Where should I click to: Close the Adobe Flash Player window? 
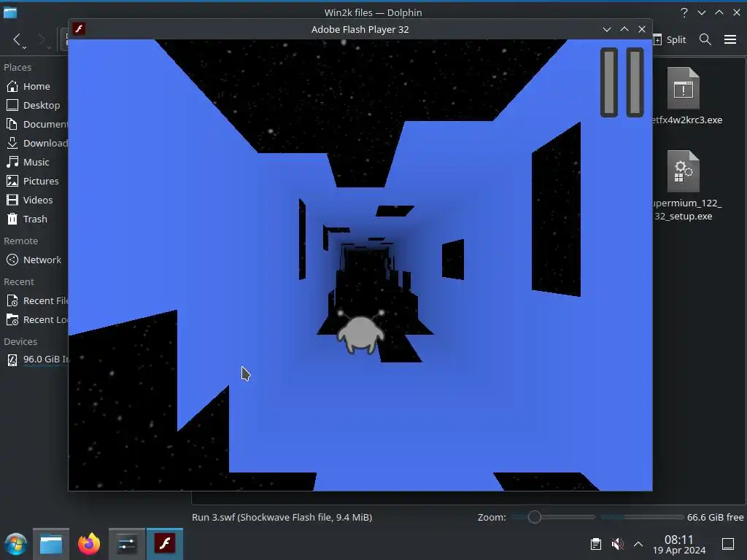point(642,29)
